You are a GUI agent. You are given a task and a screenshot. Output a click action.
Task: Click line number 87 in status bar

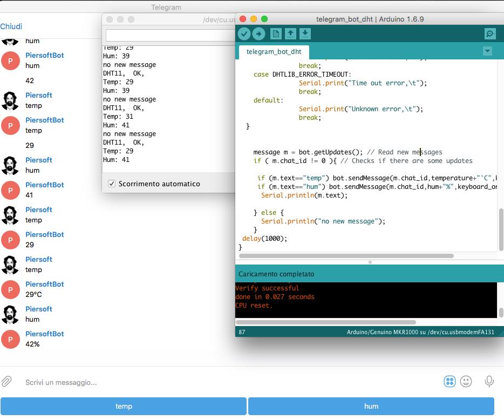(x=242, y=332)
